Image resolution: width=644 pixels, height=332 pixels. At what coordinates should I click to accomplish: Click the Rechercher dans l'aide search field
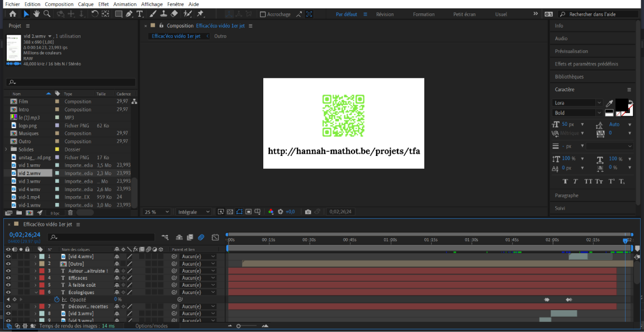tap(598, 15)
